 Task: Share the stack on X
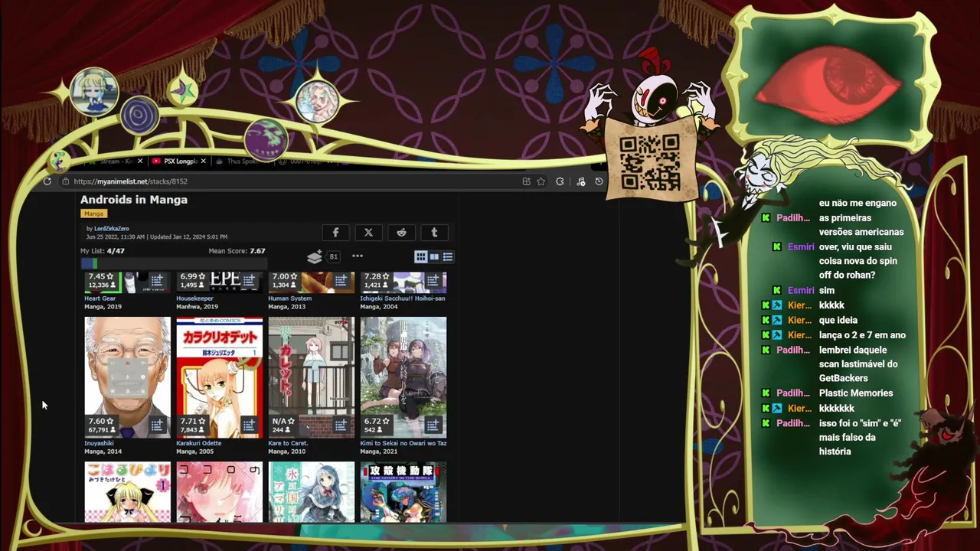[368, 233]
